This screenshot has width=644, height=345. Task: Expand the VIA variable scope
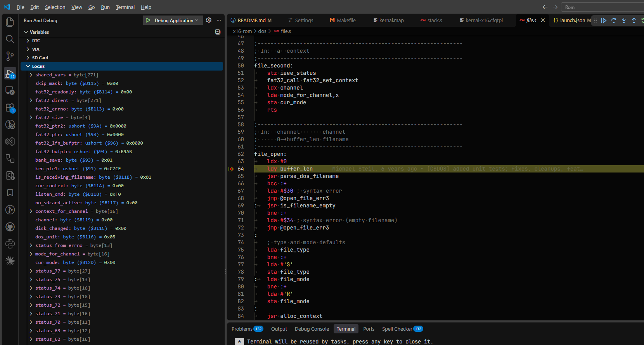(28, 49)
